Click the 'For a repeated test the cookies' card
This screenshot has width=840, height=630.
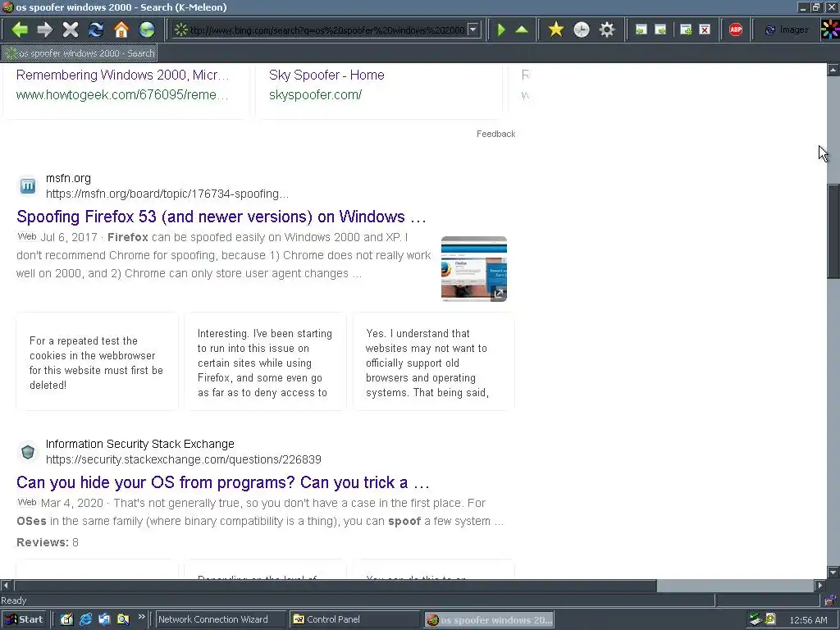[x=97, y=363]
